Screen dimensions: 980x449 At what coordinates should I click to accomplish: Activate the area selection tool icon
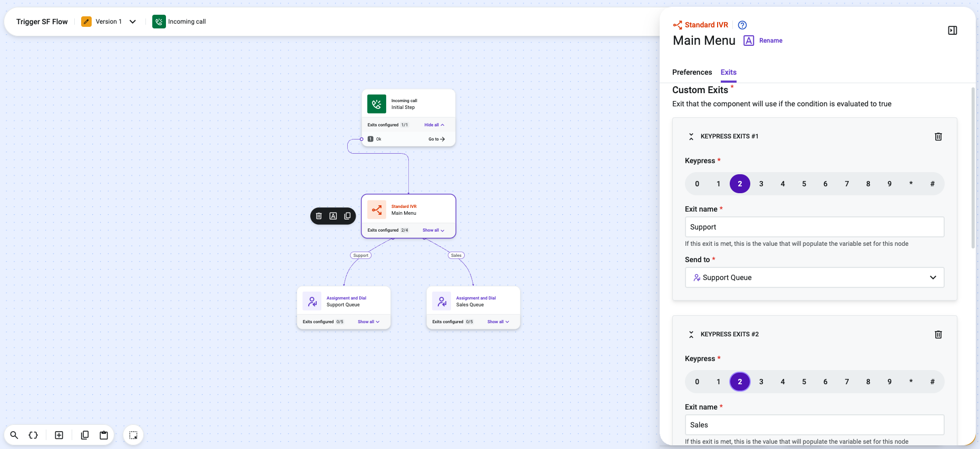(133, 435)
